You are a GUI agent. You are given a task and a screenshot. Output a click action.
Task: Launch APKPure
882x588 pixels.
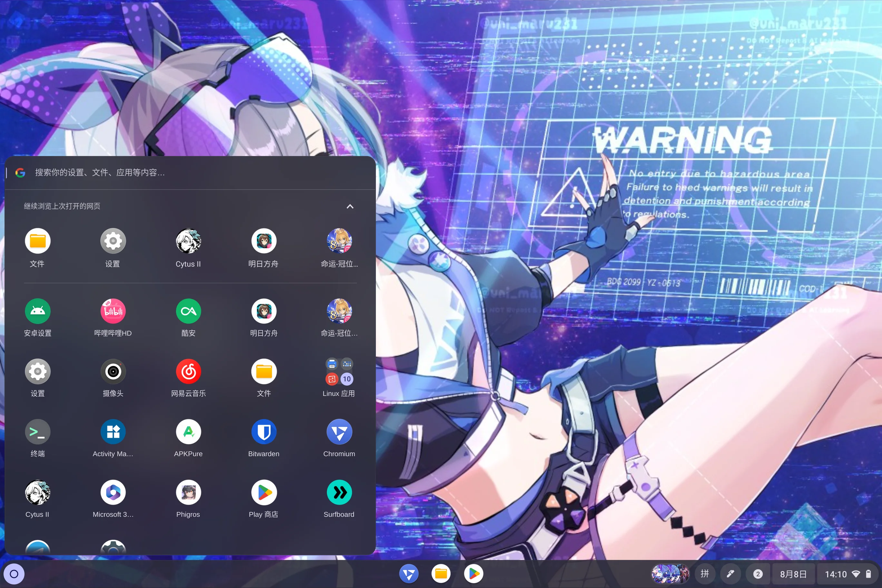[x=188, y=432]
